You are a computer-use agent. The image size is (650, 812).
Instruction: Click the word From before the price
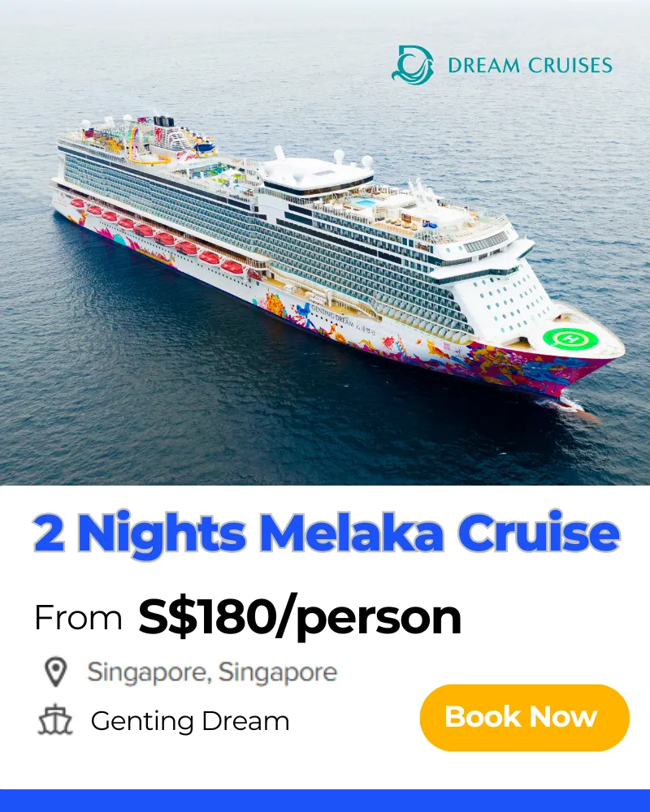click(78, 618)
